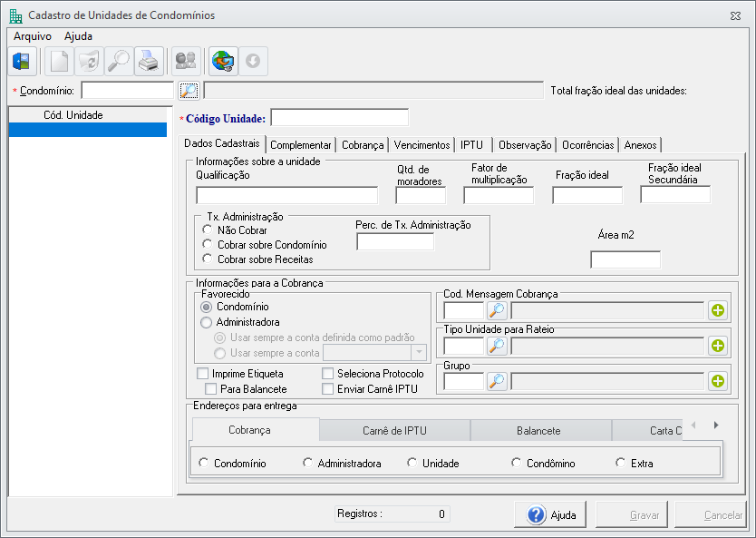Click the Condomínio code input field
The image size is (756, 538).
tap(127, 90)
